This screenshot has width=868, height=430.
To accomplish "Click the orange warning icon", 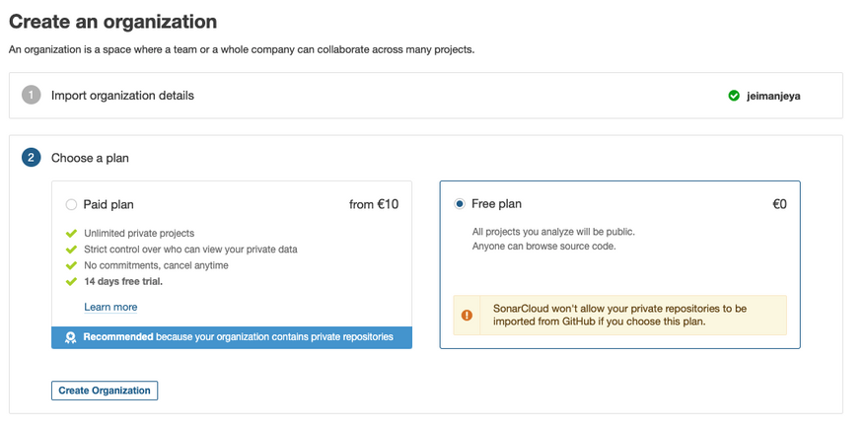I will pyautogui.click(x=468, y=316).
